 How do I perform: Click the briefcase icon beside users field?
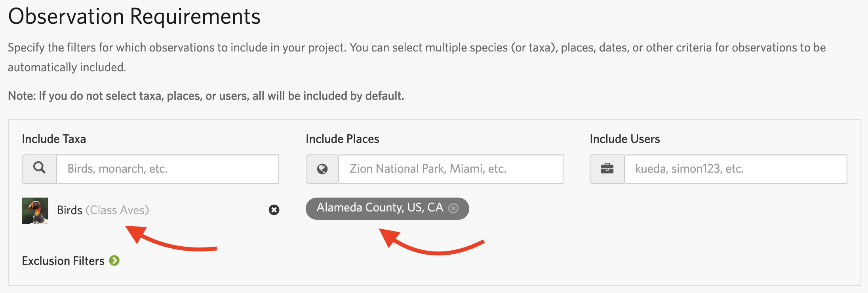(x=607, y=169)
